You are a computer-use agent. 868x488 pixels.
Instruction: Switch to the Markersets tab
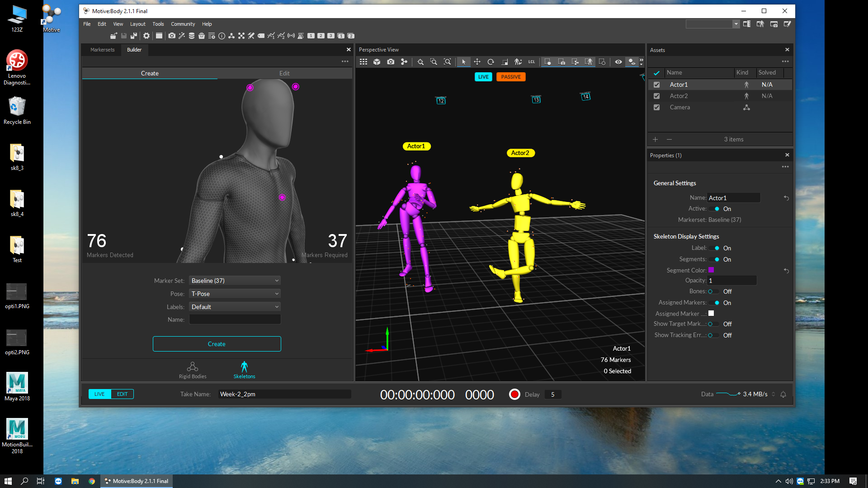coord(102,50)
